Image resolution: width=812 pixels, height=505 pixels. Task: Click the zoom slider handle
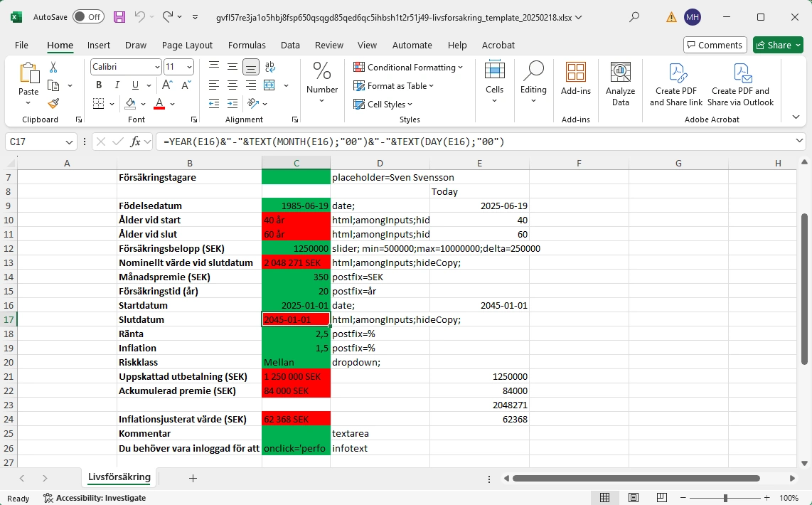[725, 498]
